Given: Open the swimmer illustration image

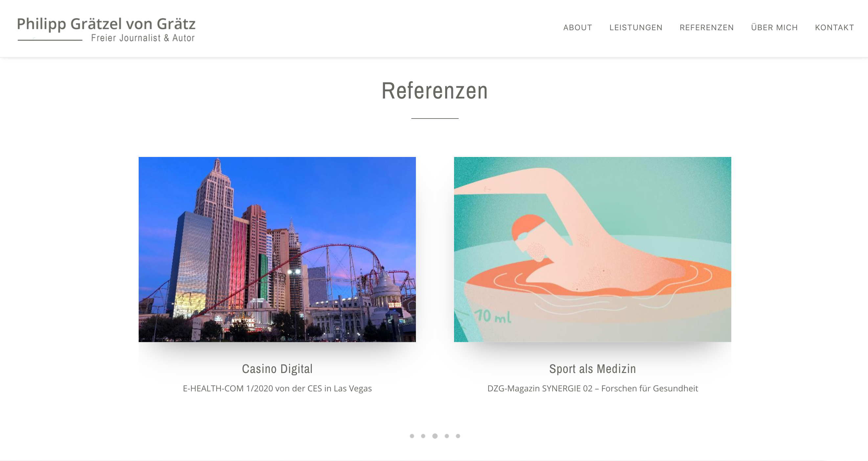Looking at the screenshot, I should point(592,249).
